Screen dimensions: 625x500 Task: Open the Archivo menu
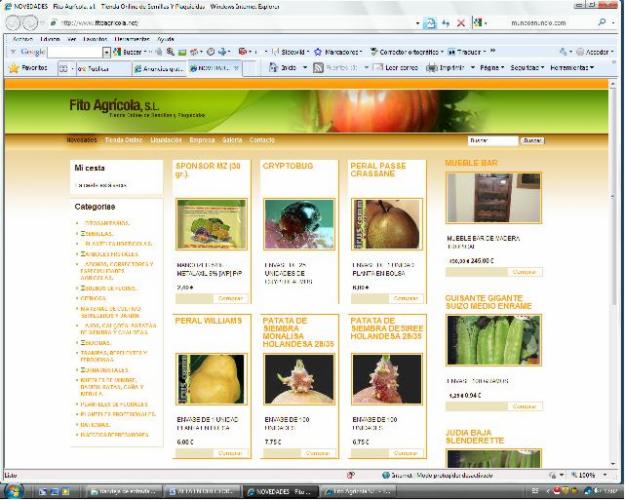pos(23,39)
